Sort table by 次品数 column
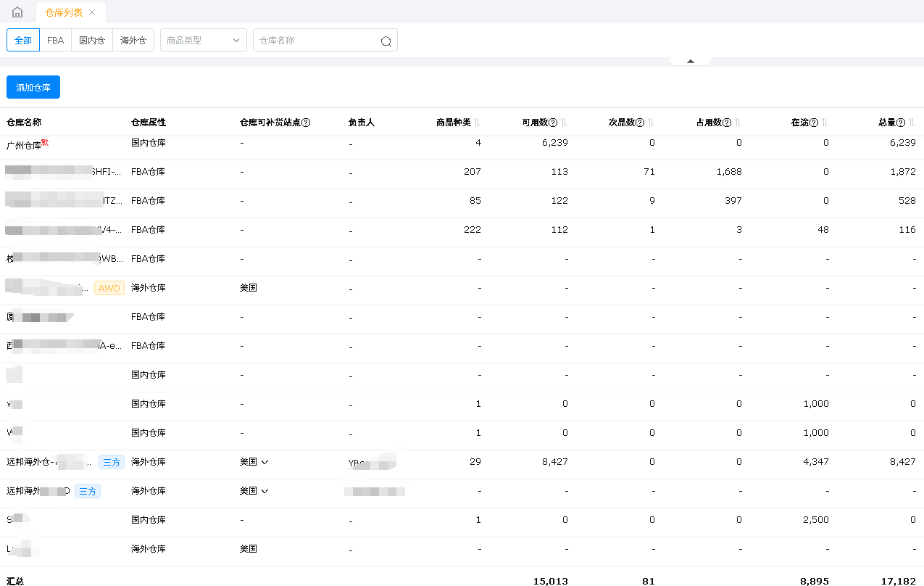 (651, 123)
